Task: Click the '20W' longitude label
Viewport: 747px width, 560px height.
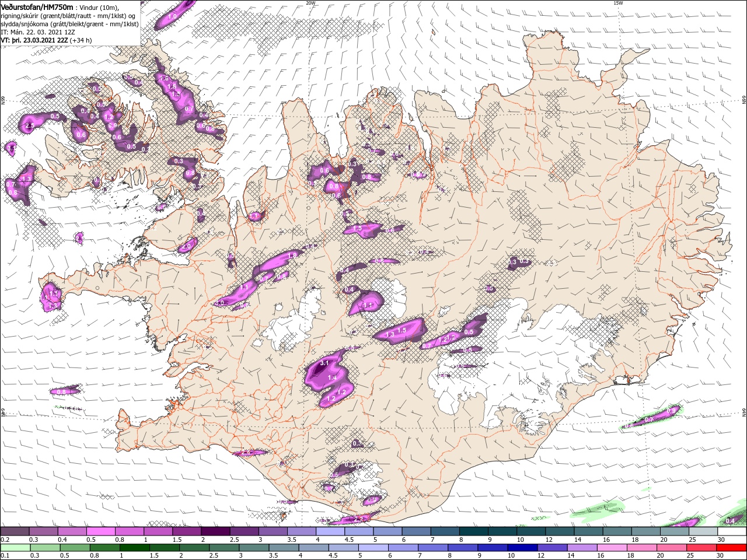Action: click(x=310, y=3)
